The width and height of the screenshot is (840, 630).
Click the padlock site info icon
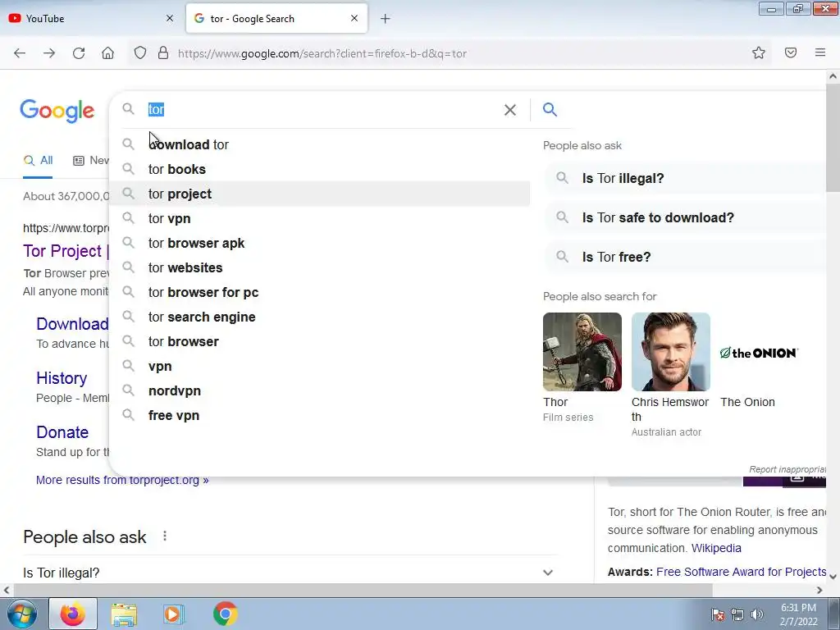tap(163, 53)
